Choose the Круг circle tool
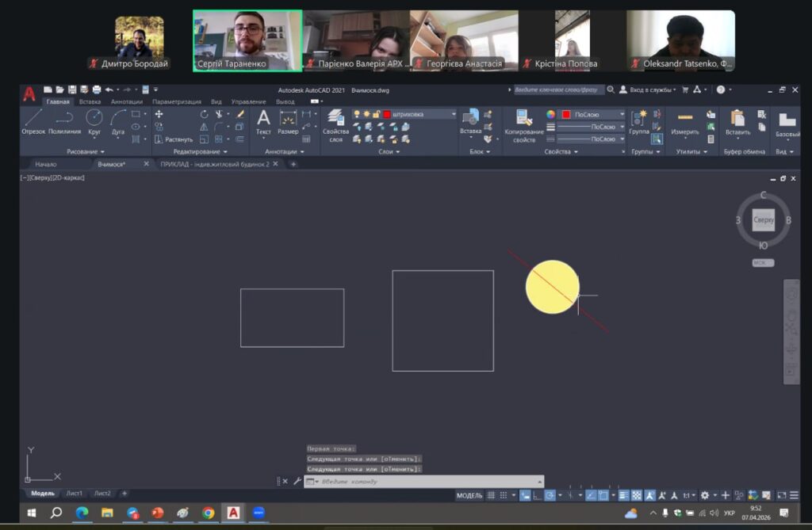Viewport: 812px width, 530px height. click(94, 121)
